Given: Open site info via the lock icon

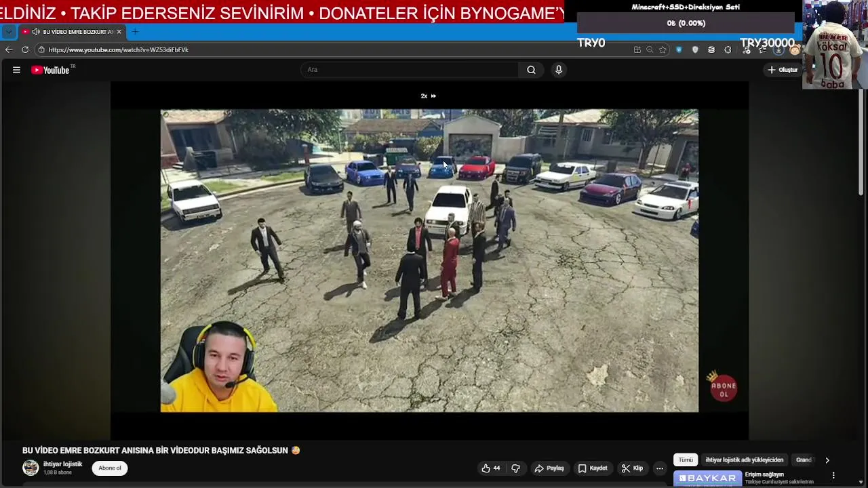Looking at the screenshot, I should point(41,49).
